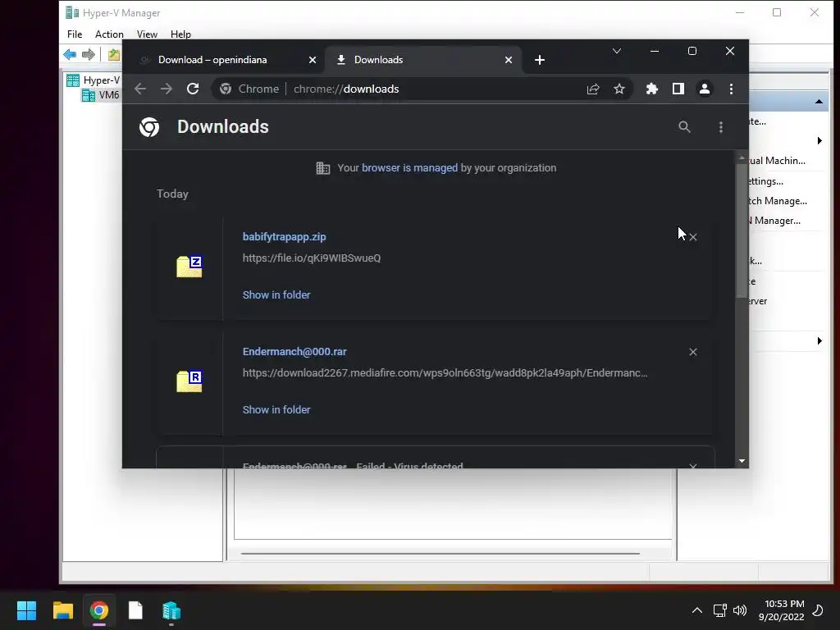Click Hyper-V Manager forward arrow toolbar icon
Image resolution: width=840 pixels, height=630 pixels.
click(89, 54)
